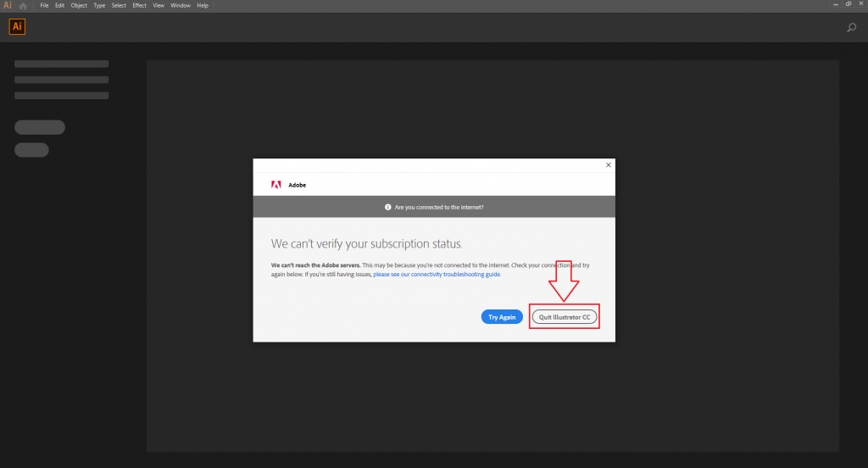The width and height of the screenshot is (868, 468).
Task: Expand the Effect menu
Action: coord(139,5)
